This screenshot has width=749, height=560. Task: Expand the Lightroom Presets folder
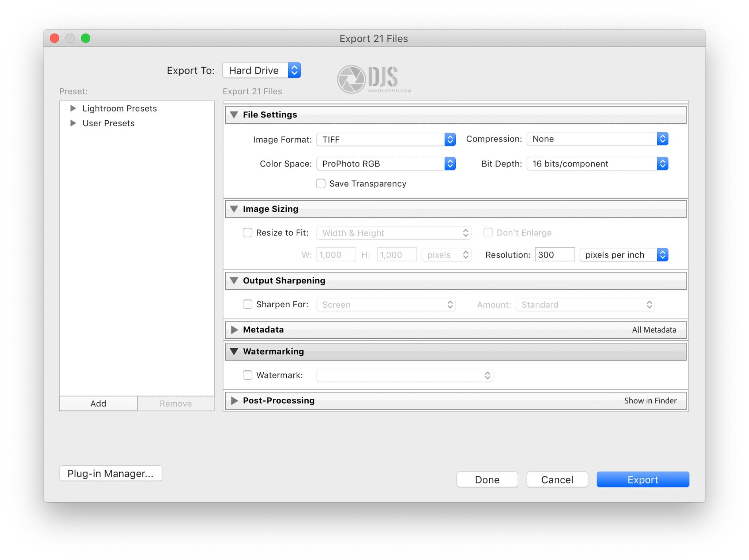tap(73, 108)
